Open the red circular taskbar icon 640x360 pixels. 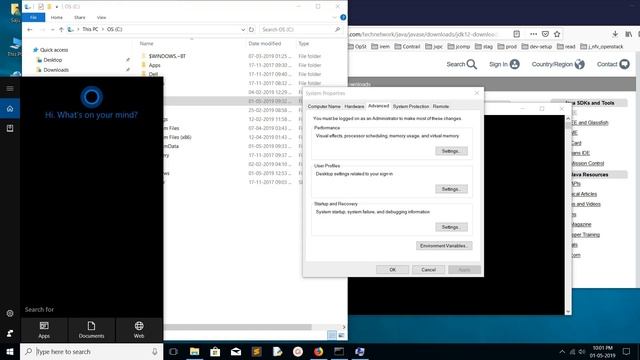click(x=298, y=351)
